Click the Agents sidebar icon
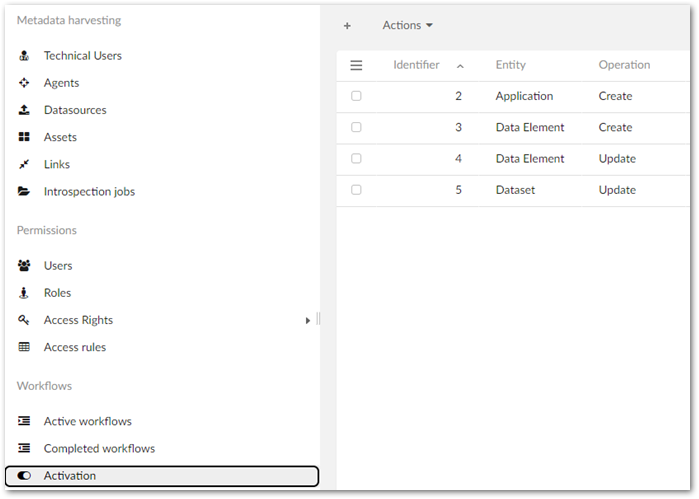The height and width of the screenshot is (499, 699). 24,83
